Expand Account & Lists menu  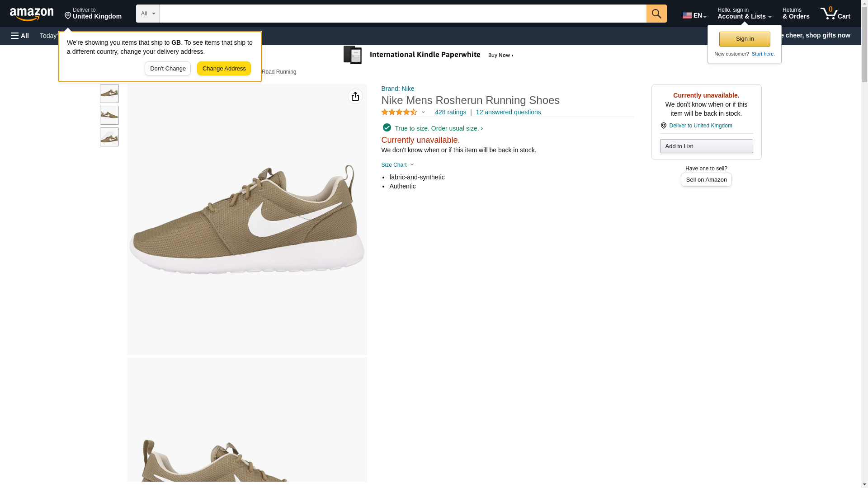(744, 14)
